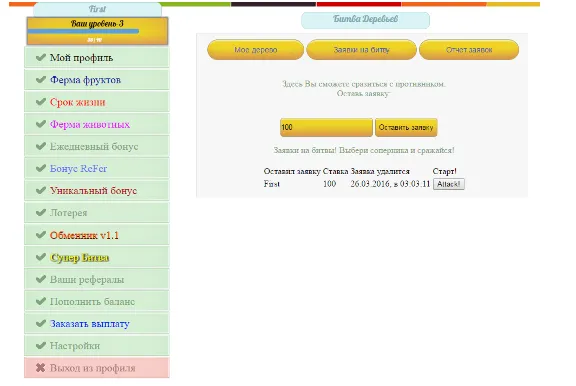Click the date 26.03.2016 в 03:03:11
The width and height of the screenshot is (576, 386).
pyautogui.click(x=390, y=184)
